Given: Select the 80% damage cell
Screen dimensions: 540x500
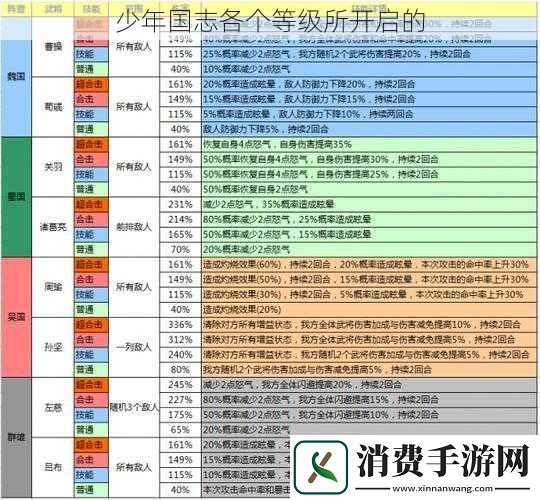Looking at the screenshot, I should pyautogui.click(x=180, y=369).
